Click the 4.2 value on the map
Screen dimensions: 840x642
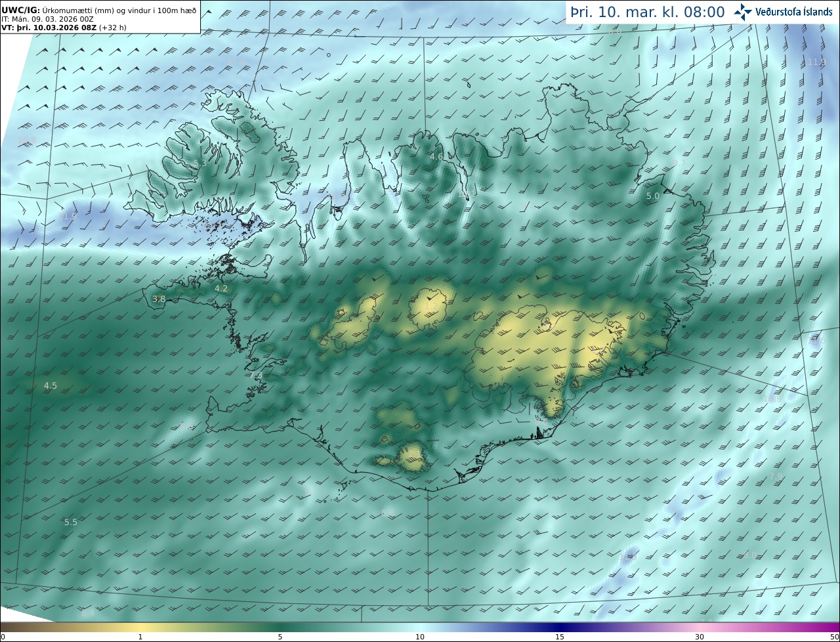221,288
